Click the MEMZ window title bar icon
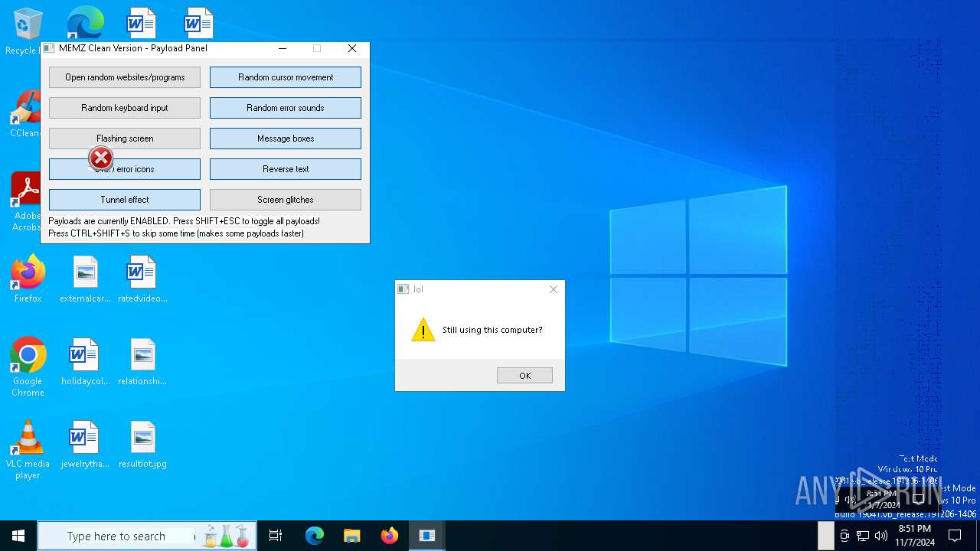Viewport: 980px width, 551px height. (x=49, y=48)
